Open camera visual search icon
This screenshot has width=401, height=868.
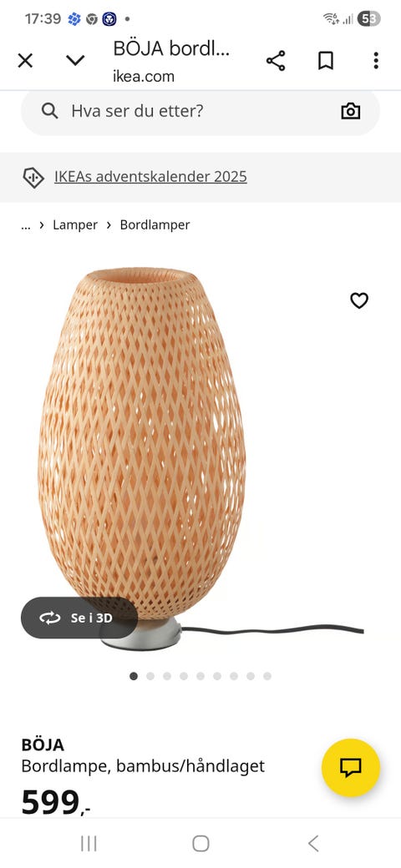351,111
